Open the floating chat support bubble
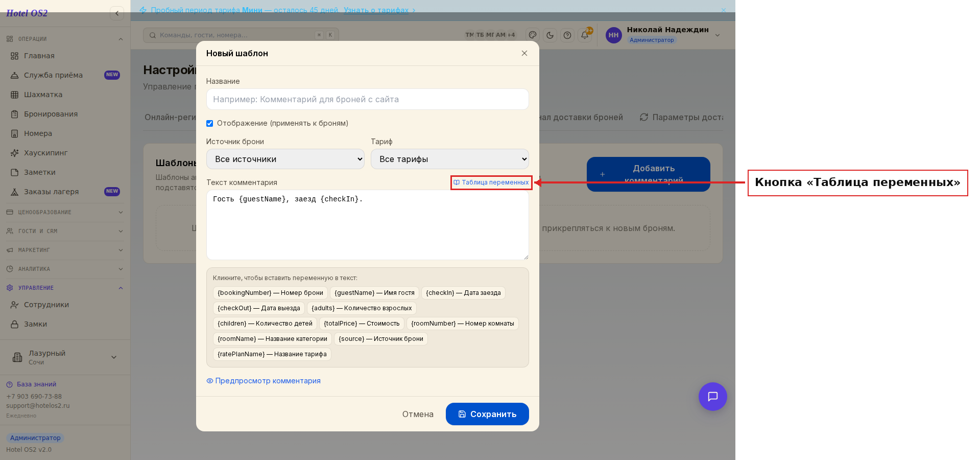The image size is (980, 460). (712, 397)
